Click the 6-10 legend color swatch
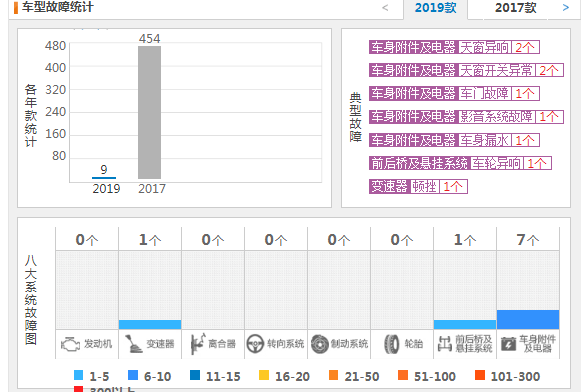Screen dimensions: 583x392 point(133,375)
